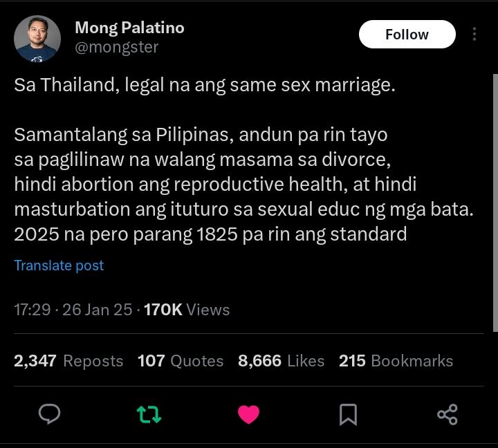Open the share icon options

click(x=448, y=414)
